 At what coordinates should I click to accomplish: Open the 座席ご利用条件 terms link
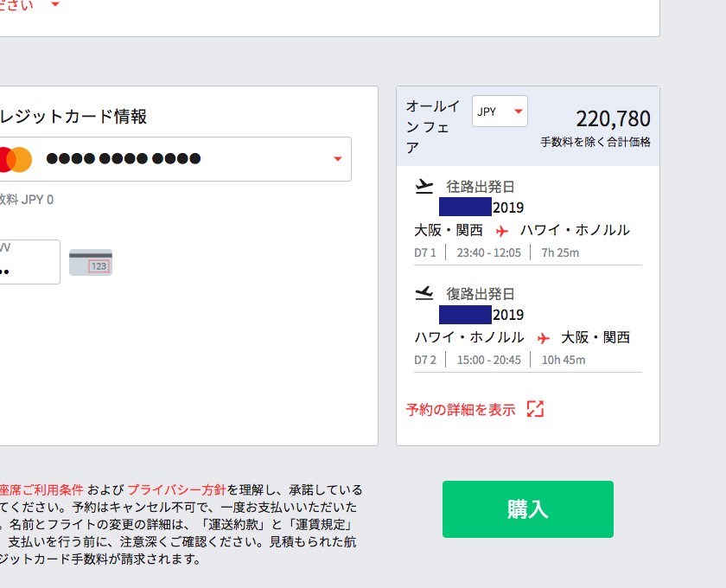(41, 489)
